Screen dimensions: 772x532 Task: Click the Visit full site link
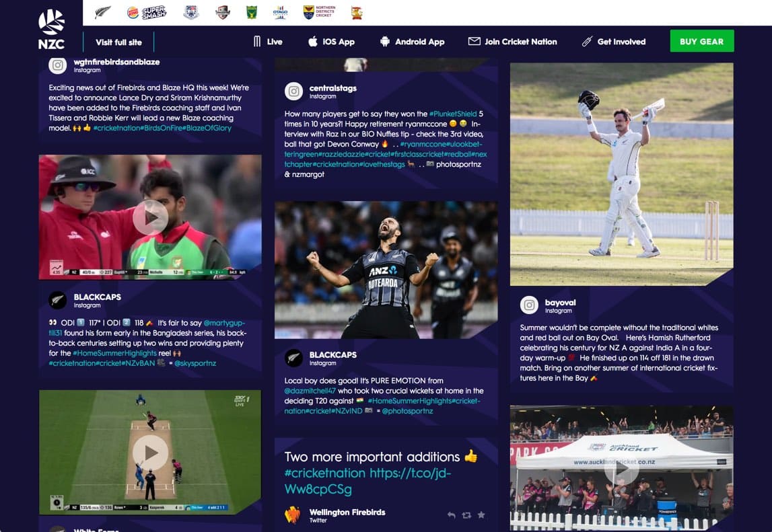[x=118, y=42]
